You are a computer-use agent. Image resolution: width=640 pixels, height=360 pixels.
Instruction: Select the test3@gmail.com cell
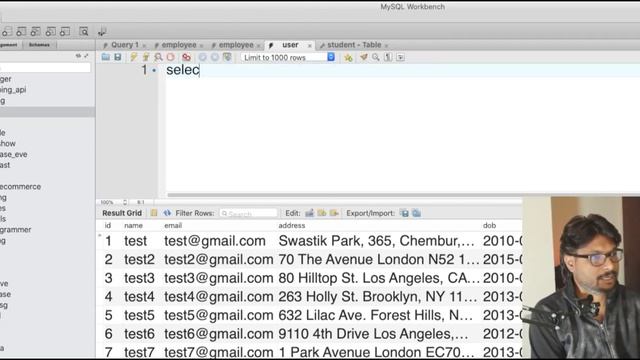point(218,278)
